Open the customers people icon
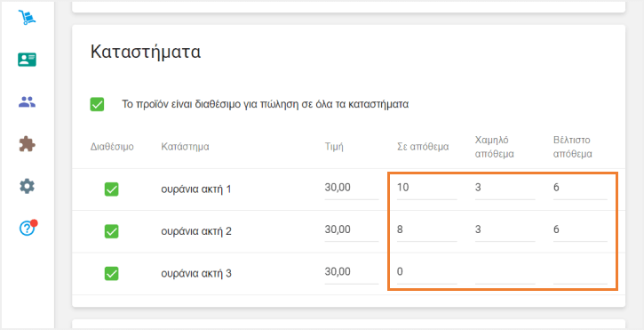Screen dimensions: 644x330 pyautogui.click(x=28, y=101)
